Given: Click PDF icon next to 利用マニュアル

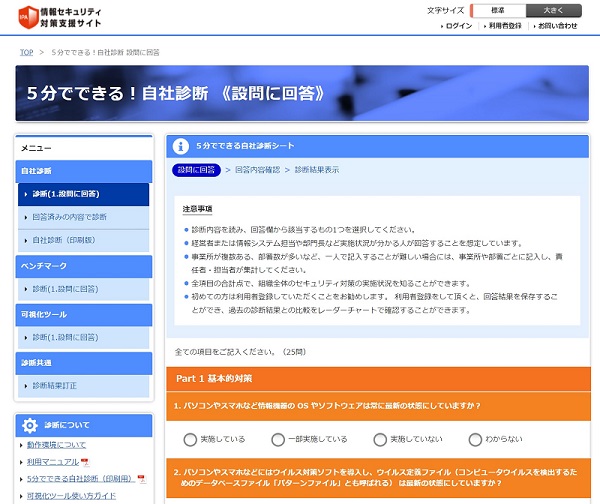Looking at the screenshot, I should (x=85, y=462).
